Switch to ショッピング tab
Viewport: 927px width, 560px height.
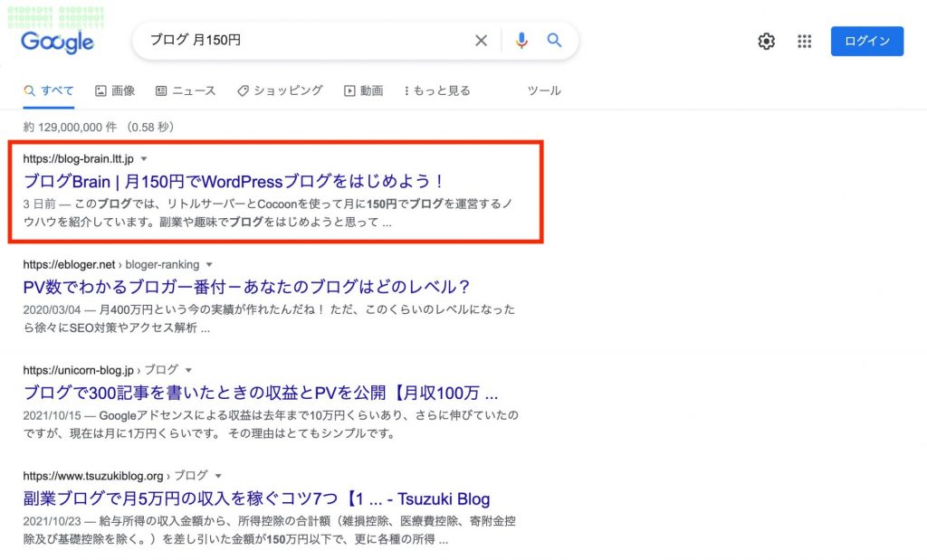click(x=280, y=90)
